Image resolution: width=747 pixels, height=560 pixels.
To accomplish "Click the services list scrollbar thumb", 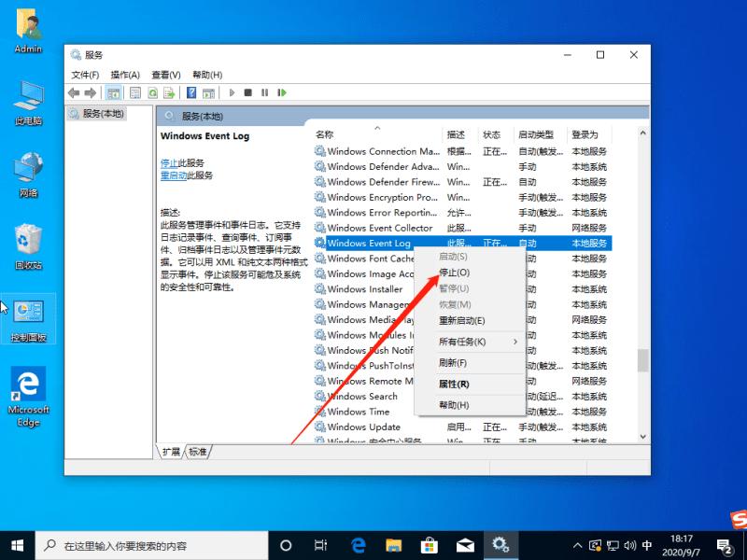I will tap(642, 359).
